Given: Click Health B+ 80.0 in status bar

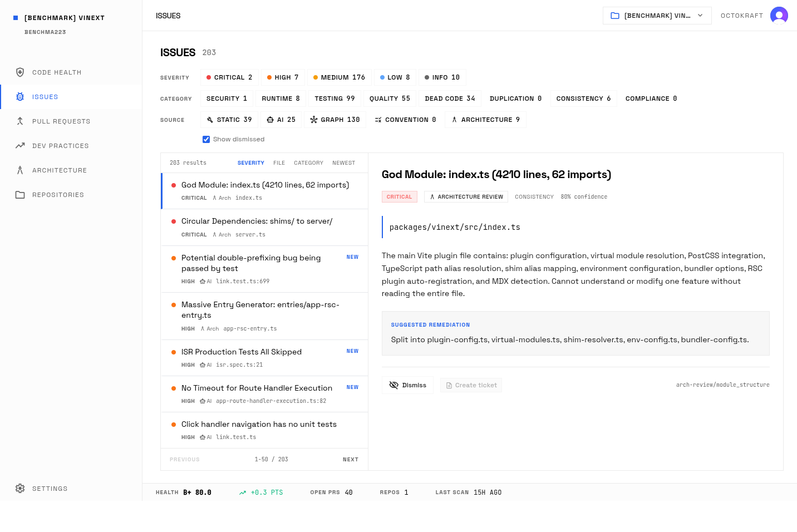Looking at the screenshot, I should (x=184, y=492).
